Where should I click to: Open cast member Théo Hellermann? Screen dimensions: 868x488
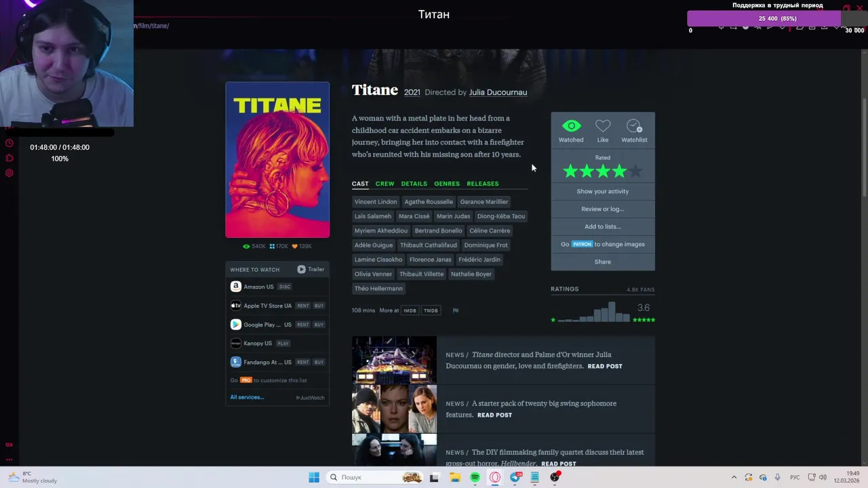point(378,289)
